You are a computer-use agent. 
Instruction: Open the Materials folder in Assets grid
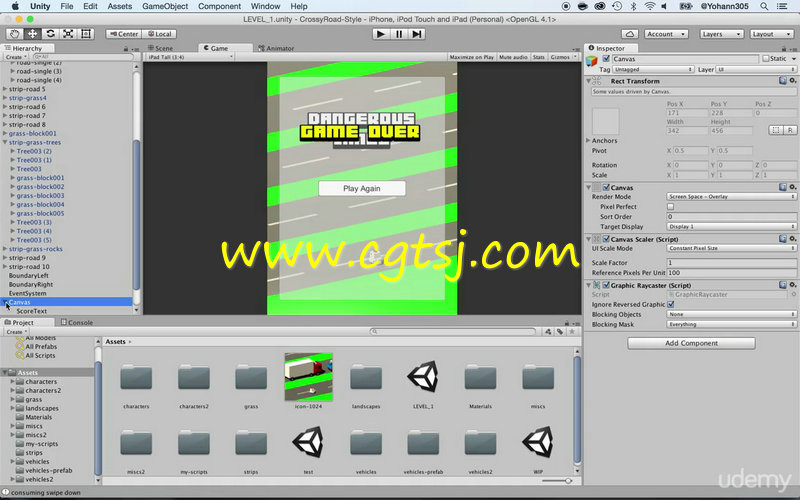click(480, 377)
